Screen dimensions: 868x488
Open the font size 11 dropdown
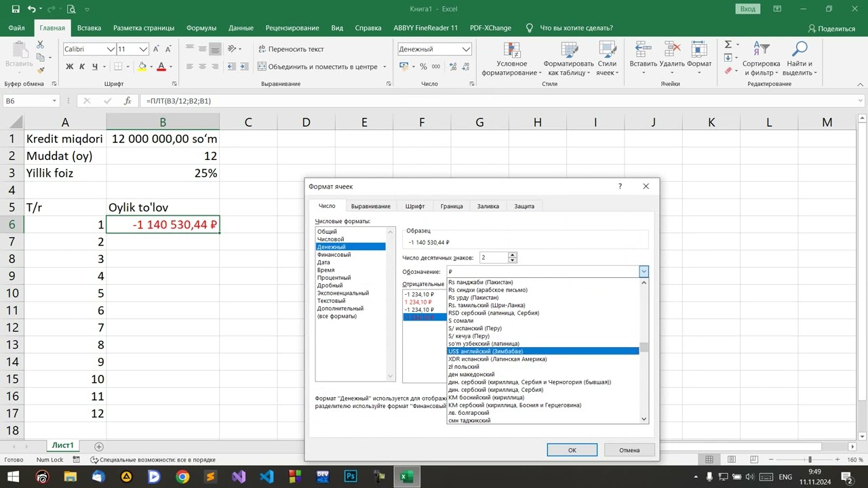coord(144,49)
